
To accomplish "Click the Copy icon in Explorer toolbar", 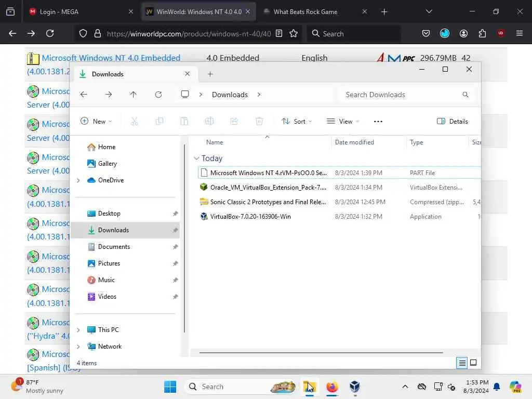I will point(159,121).
